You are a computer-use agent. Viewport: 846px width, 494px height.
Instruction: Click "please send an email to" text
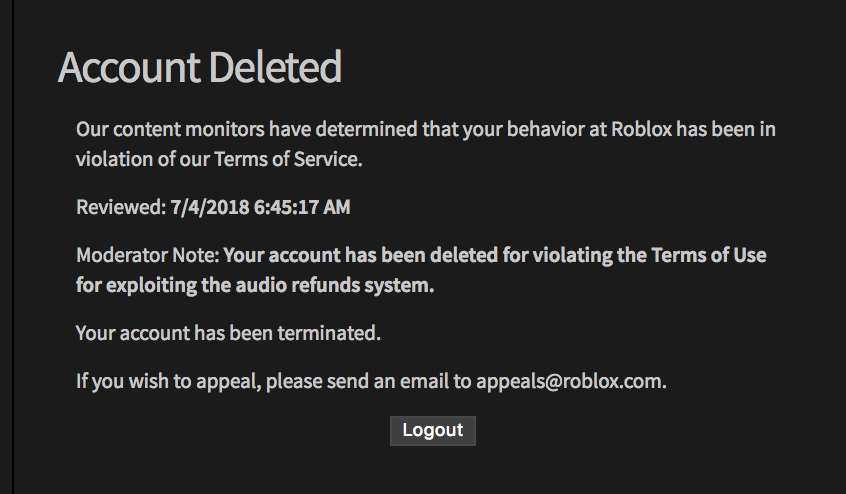pyautogui.click(x=369, y=381)
